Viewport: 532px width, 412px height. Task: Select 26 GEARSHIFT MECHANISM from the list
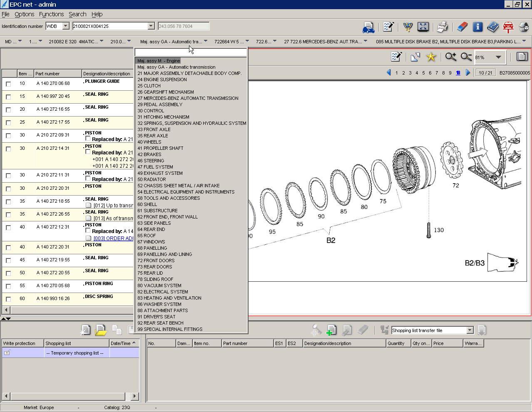(x=167, y=92)
